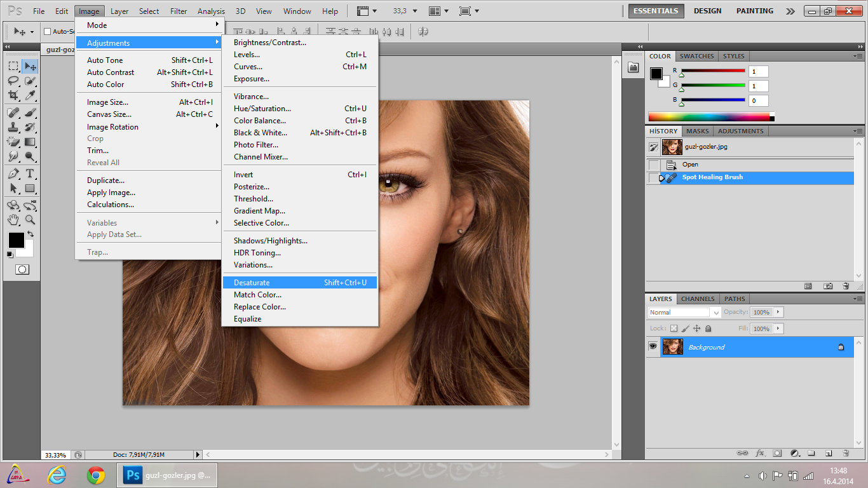Pick the Clone Stamp tool
The image size is (868, 488).
coord(13,126)
